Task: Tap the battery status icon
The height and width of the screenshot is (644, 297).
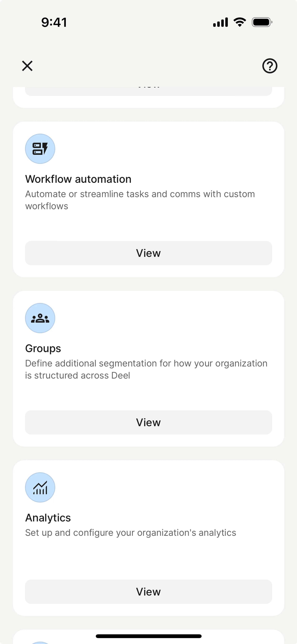Action: click(262, 22)
